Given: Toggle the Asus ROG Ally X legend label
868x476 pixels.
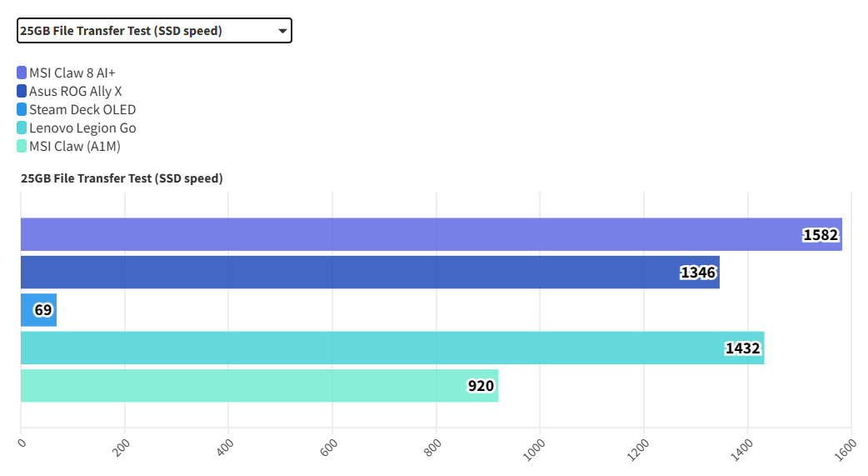Looking at the screenshot, I should (x=76, y=92).
